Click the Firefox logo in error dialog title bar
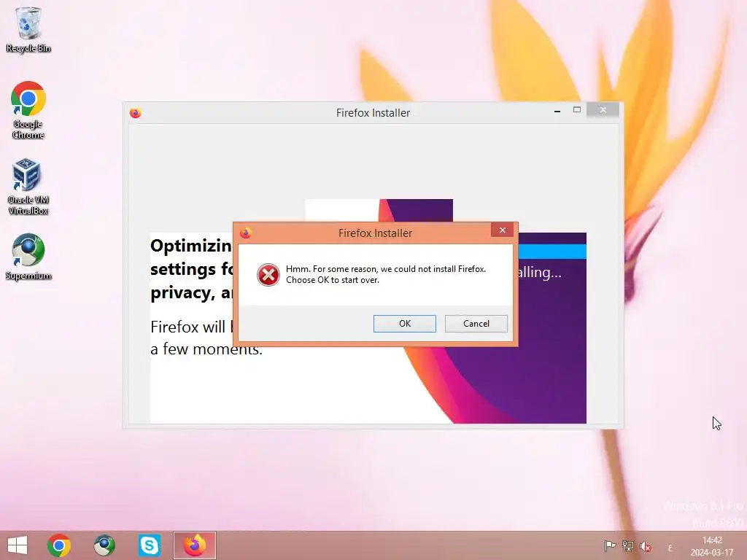747x560 pixels. coord(245,233)
